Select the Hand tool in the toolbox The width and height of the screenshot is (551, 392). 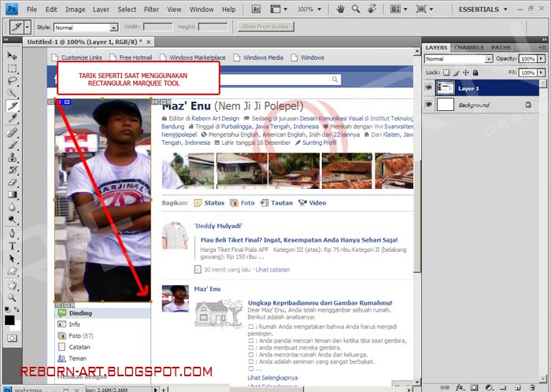(x=12, y=285)
